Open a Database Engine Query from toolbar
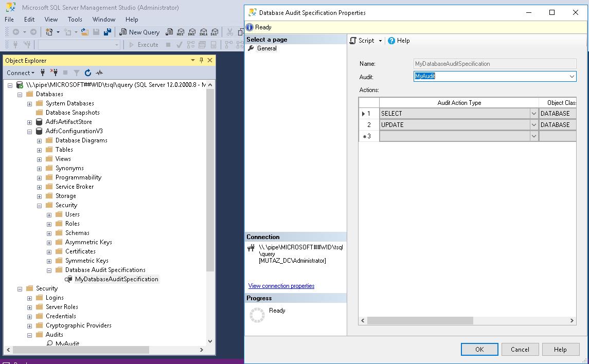Image resolution: width=589 pixels, height=364 pixels. (x=169, y=32)
